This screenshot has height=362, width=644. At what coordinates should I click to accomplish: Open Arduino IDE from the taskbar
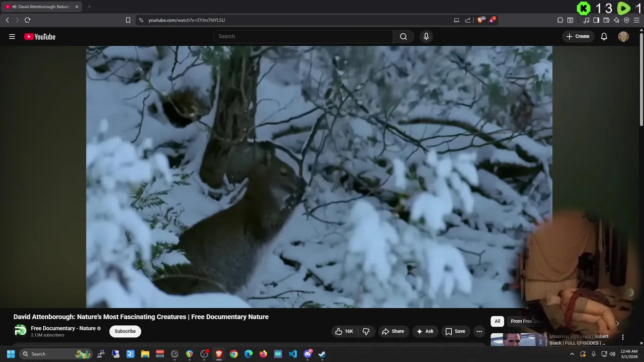point(278,354)
